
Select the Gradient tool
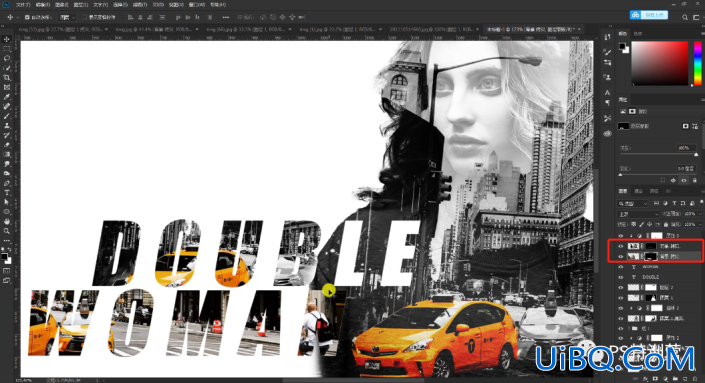[x=7, y=154]
